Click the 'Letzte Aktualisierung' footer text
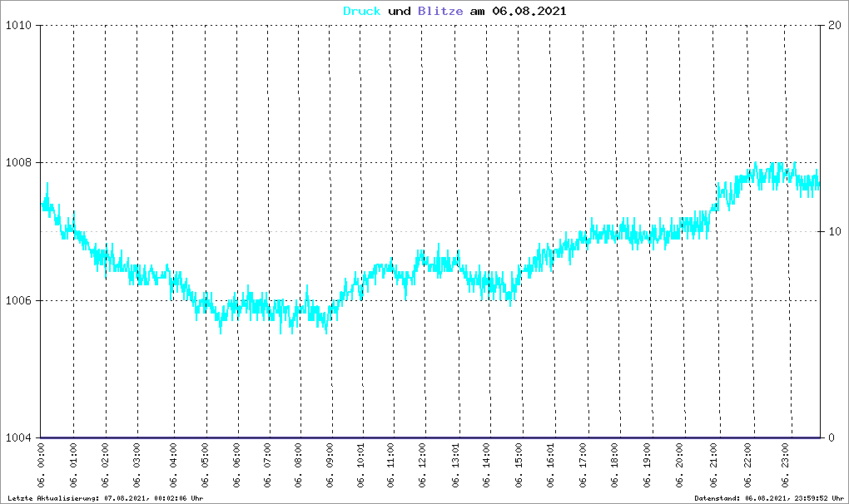Viewport: 849px width, 504px height. (x=106, y=498)
